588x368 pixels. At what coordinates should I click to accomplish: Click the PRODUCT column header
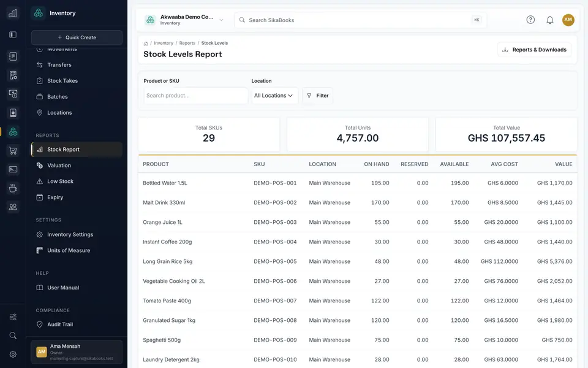(156, 164)
